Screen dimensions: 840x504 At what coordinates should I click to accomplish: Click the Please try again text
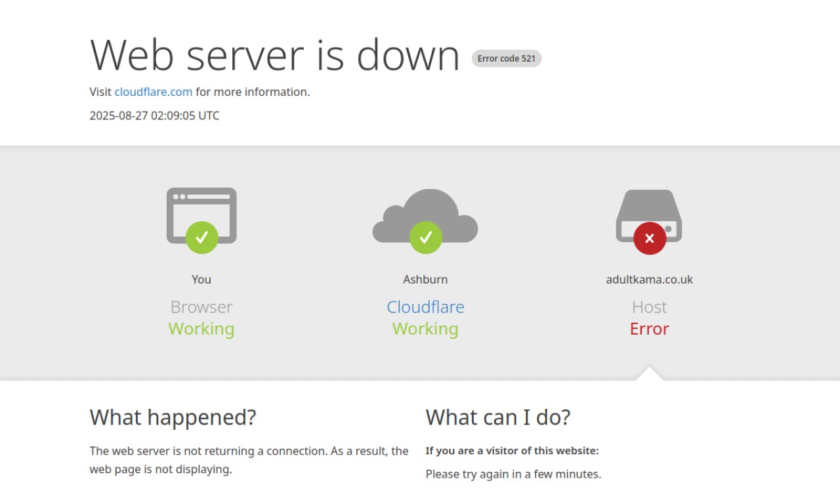click(x=513, y=474)
